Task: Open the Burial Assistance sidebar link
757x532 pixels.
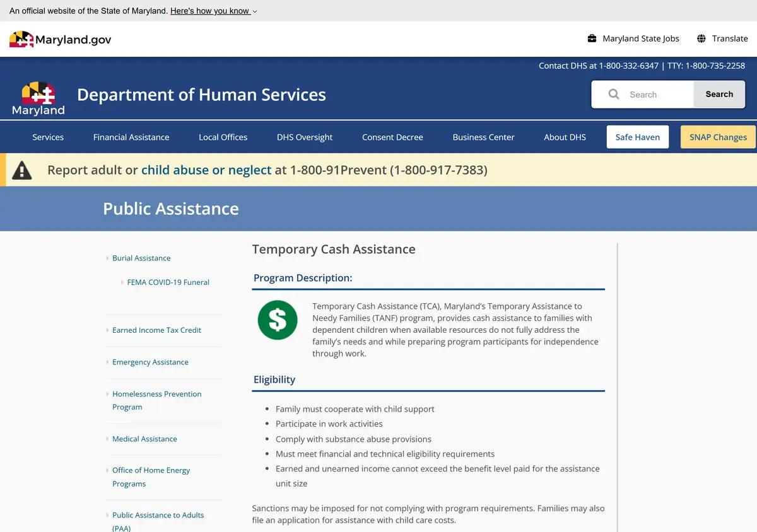Action: click(141, 258)
